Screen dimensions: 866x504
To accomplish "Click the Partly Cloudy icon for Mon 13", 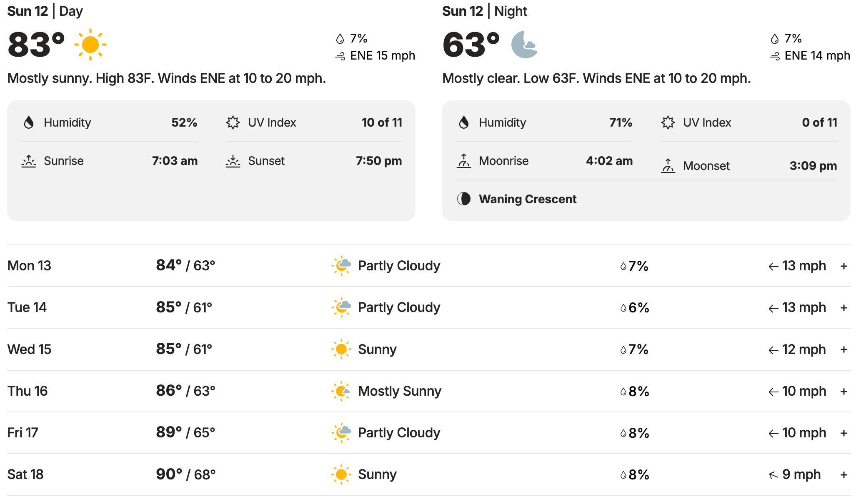I will 341,266.
